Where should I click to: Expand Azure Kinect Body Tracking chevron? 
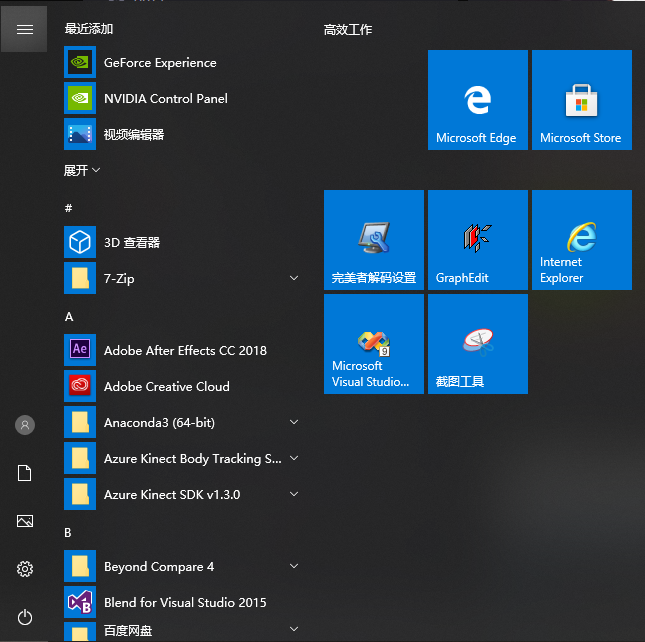(294, 458)
